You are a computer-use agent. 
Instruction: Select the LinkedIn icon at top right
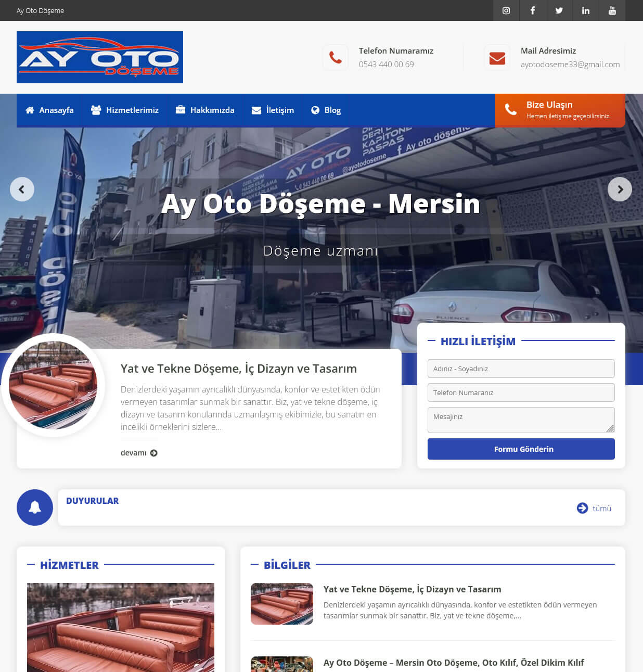pyautogui.click(x=585, y=10)
